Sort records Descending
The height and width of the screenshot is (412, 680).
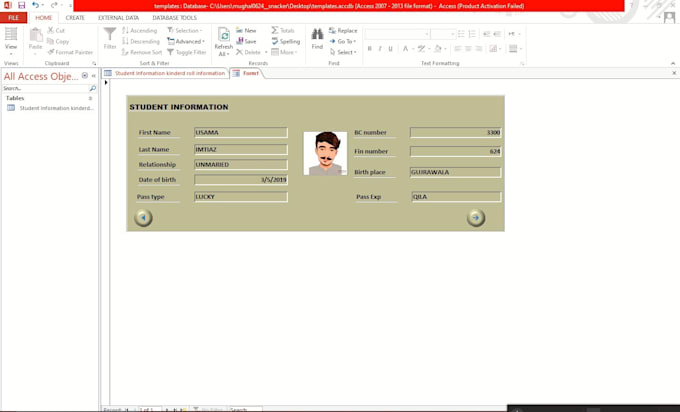[141, 41]
